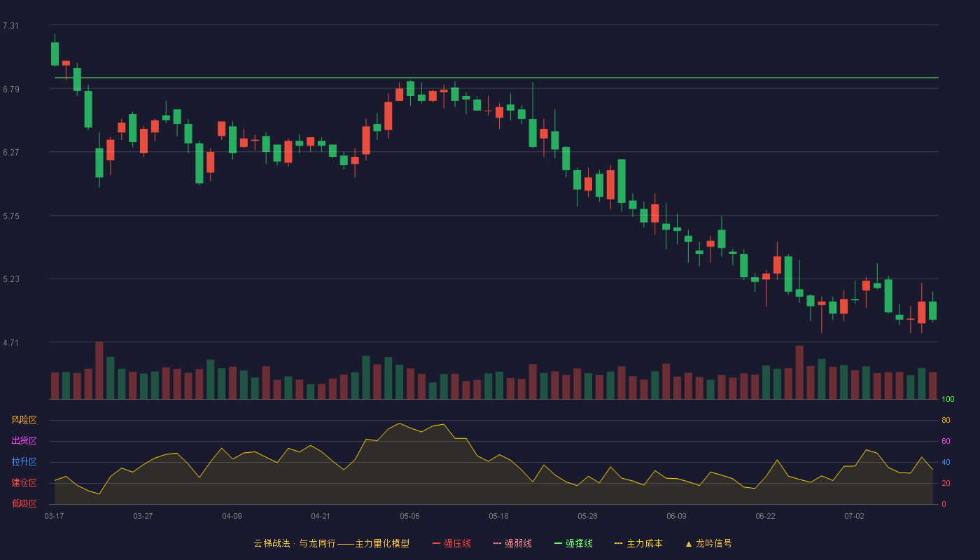Click the green 100 indicator axis value
Viewport: 980px width, 560px height.
[x=948, y=400]
